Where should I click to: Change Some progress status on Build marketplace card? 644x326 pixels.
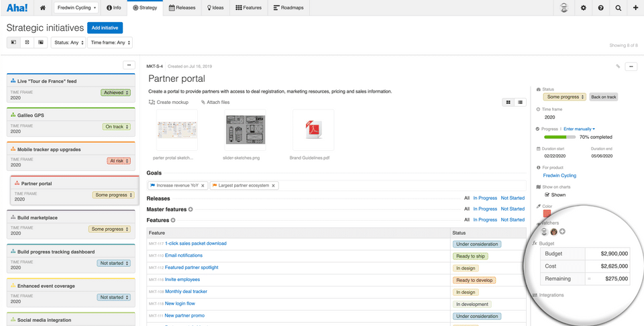[109, 229]
